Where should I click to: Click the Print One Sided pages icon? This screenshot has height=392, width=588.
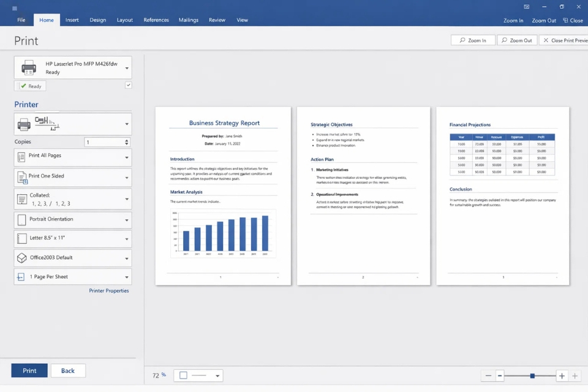[x=22, y=177]
